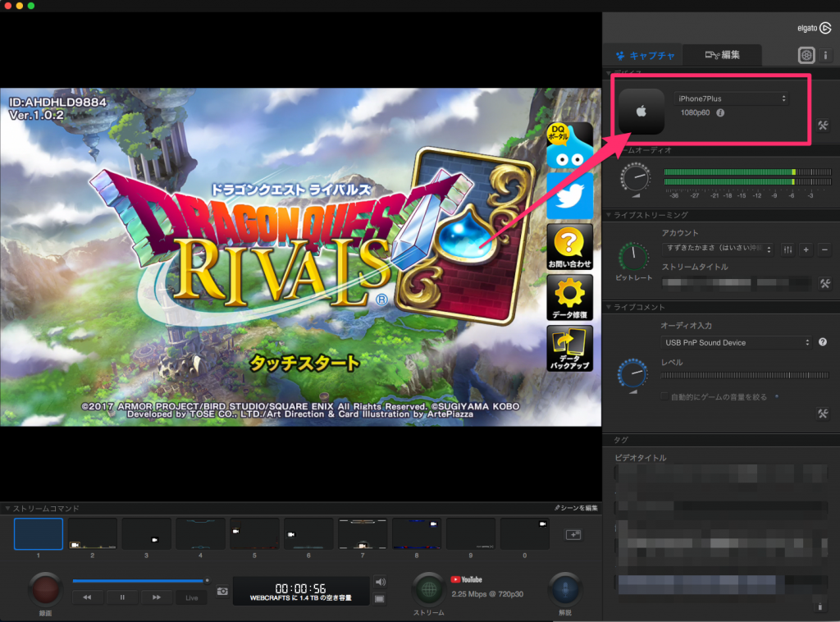Open device settings tools icon next to iPhone7Plus
Screen dimensions: 840x622
tap(824, 126)
